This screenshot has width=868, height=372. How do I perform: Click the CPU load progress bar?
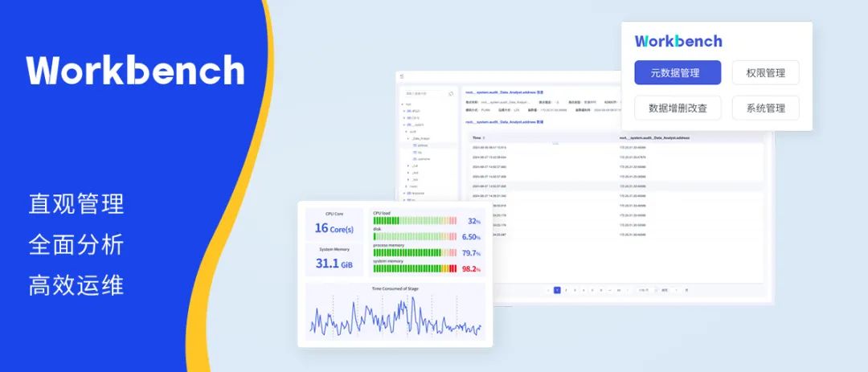tap(416, 220)
